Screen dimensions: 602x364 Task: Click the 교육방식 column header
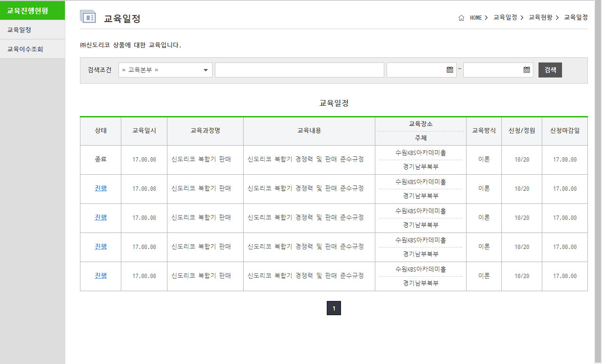[x=484, y=131]
